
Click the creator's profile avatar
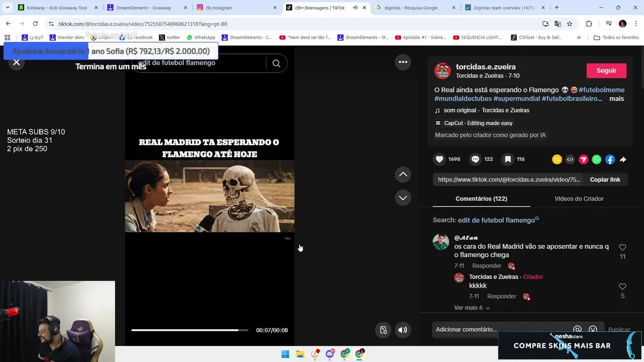coord(443,71)
